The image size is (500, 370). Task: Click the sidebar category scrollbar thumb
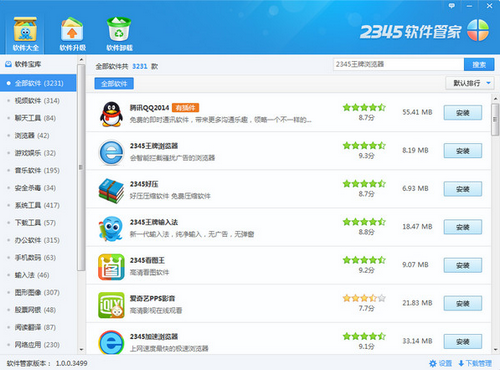coord(81,167)
